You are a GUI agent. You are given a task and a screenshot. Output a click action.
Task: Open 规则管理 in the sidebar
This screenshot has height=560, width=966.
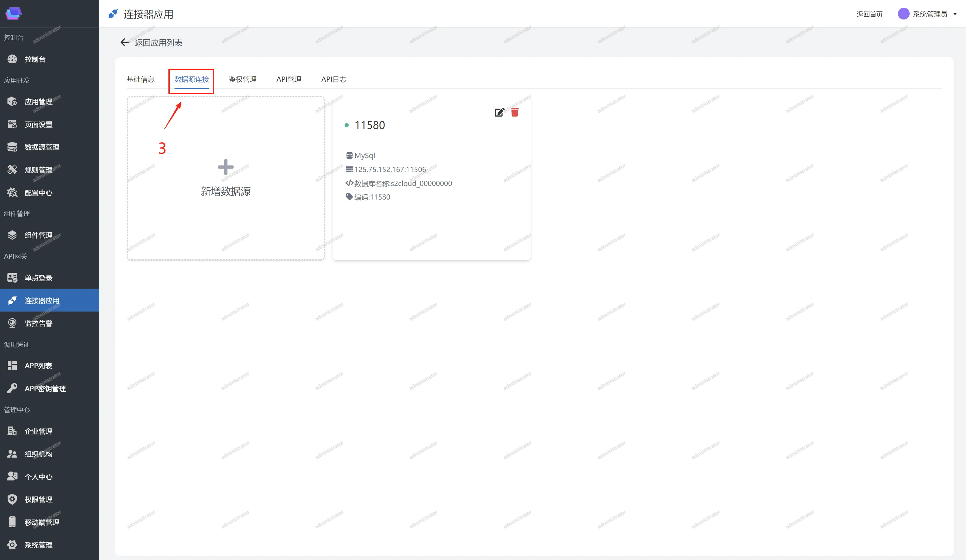(38, 170)
